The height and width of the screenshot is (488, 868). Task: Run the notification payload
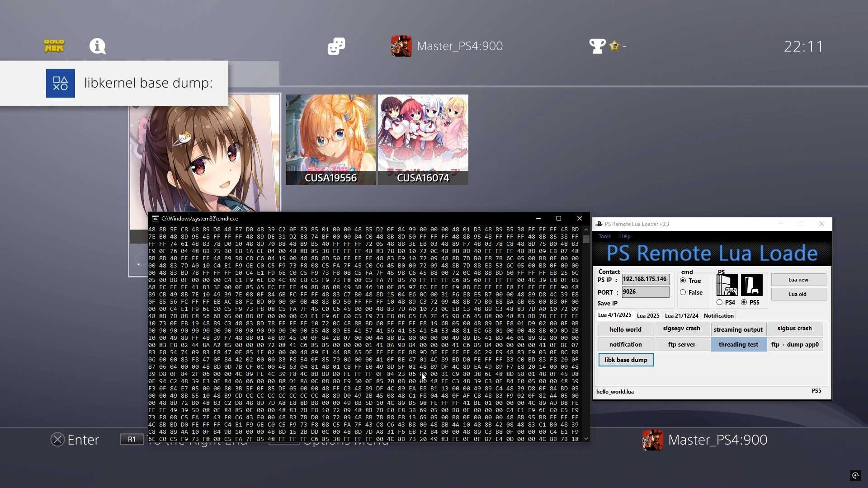[x=626, y=344]
